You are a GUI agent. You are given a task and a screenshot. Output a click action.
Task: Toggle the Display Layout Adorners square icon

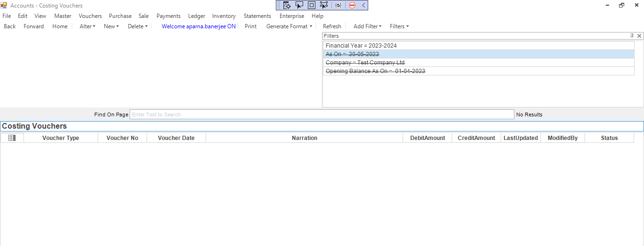click(311, 5)
